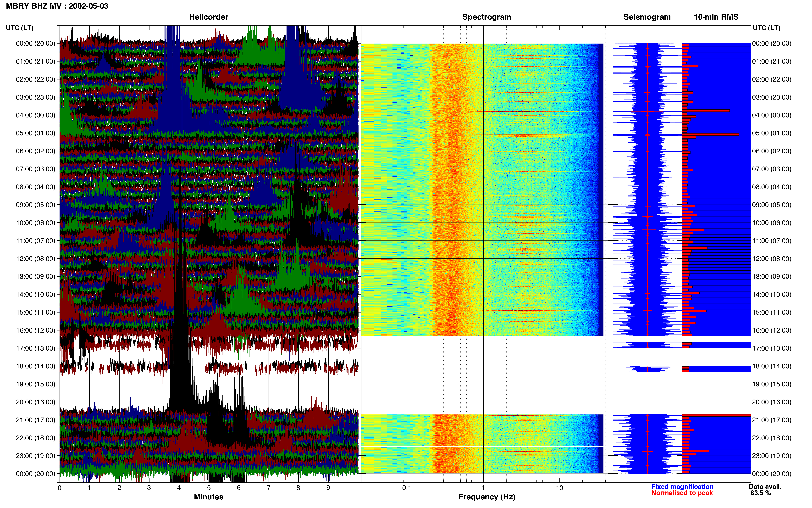
Task: Click the '10-min RMS' panel heading
Action: pos(716,17)
